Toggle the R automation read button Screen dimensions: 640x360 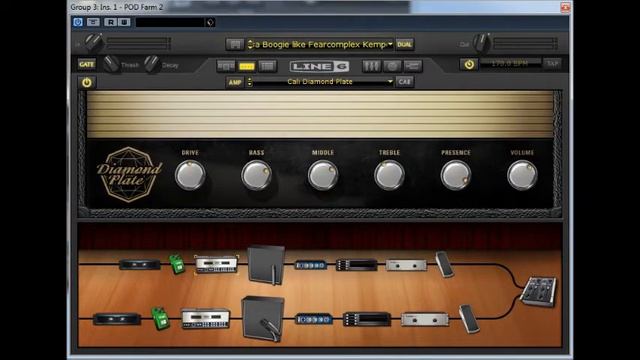111,22
